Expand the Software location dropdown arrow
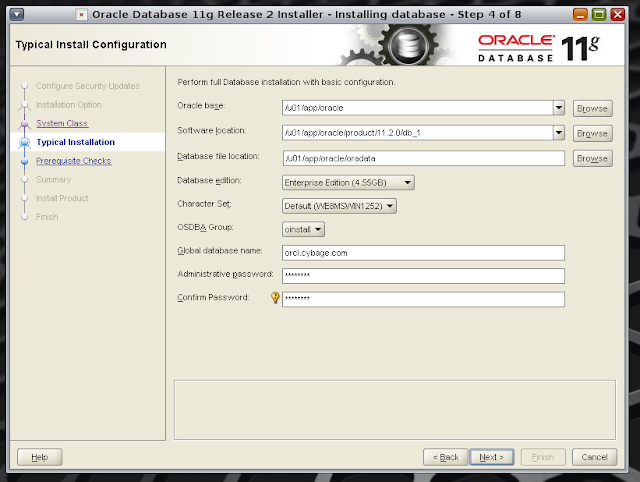This screenshot has width=640, height=482. [559, 133]
